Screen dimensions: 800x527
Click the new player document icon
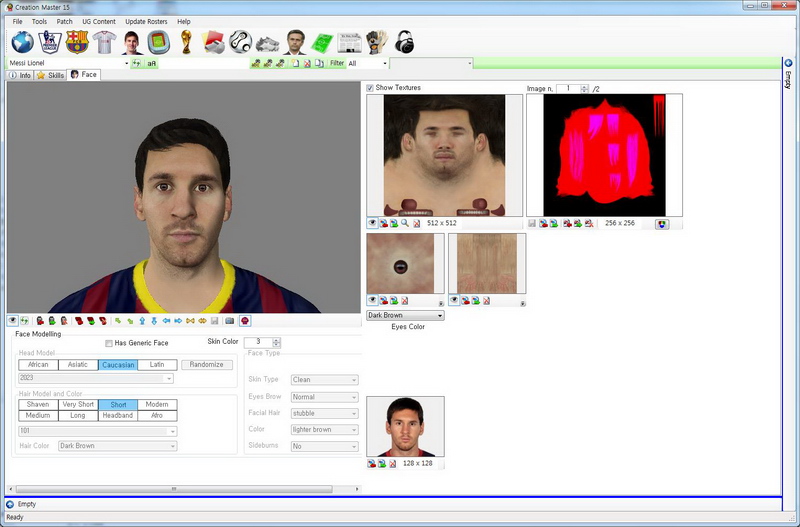[x=295, y=63]
